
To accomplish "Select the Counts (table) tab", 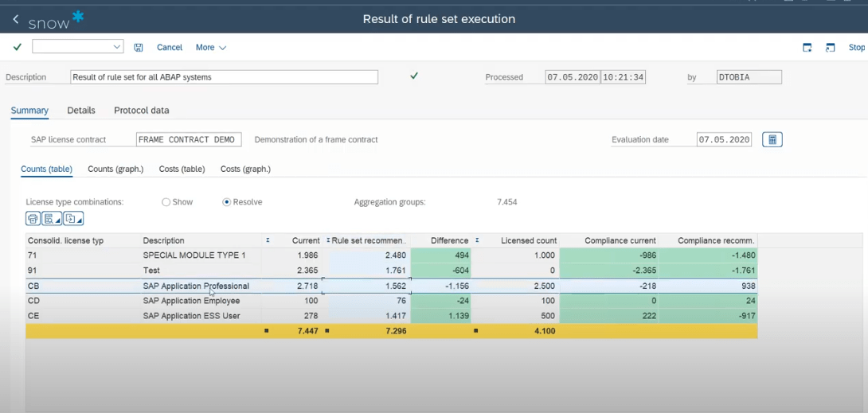I will (46, 169).
